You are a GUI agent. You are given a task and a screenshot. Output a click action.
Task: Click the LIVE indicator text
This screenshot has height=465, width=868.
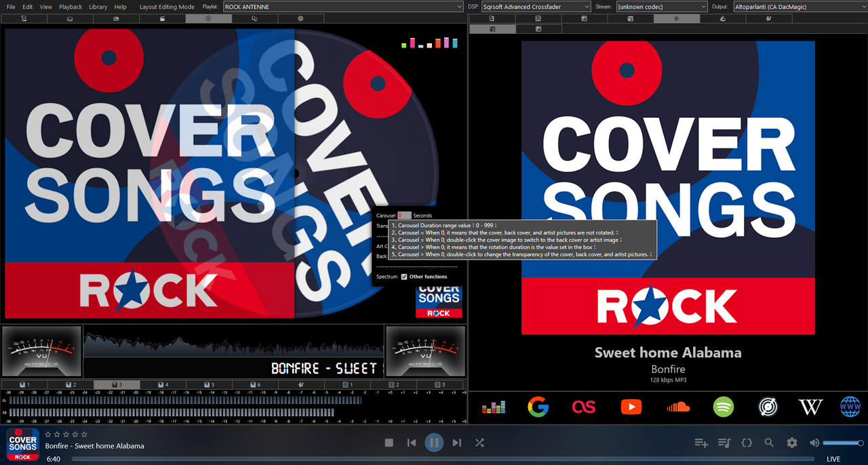click(x=833, y=459)
